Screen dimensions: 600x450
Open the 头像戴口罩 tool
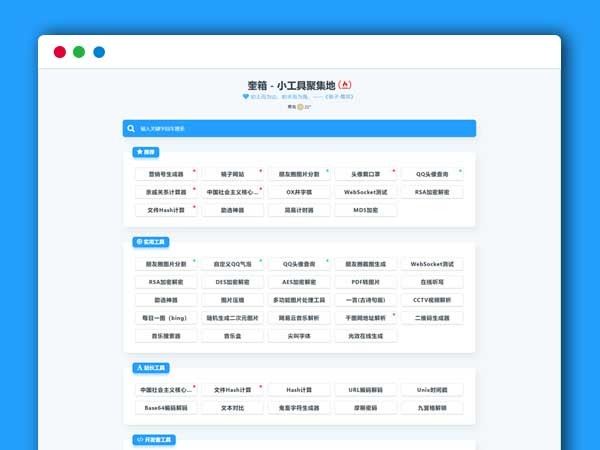coord(366,173)
